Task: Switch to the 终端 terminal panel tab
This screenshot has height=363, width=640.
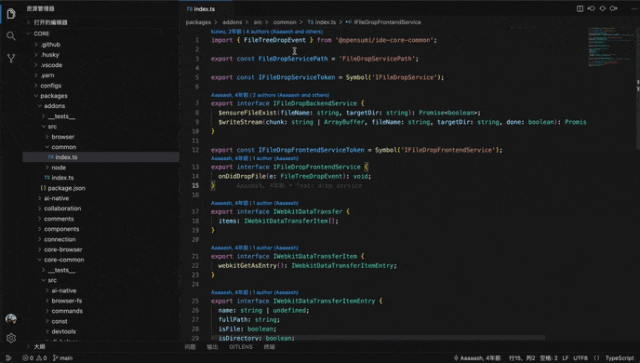Action: [x=269, y=347]
